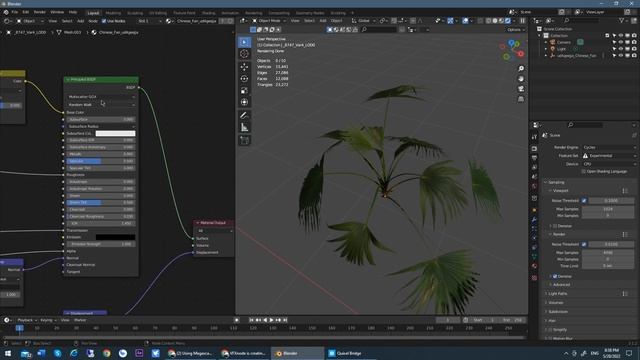Click the Emission black color swatch
This screenshot has height=360, width=640.
116,237
